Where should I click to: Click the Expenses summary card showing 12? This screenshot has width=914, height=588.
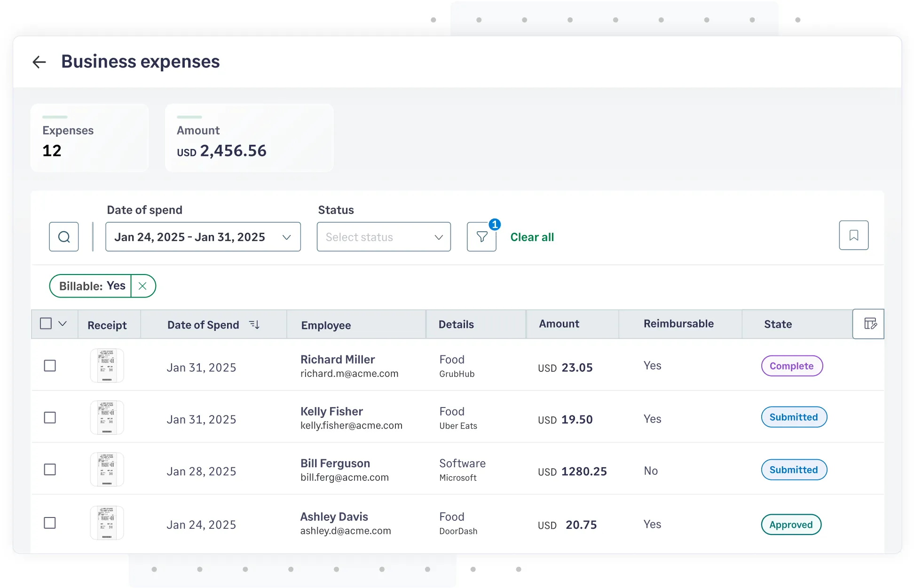(89, 138)
